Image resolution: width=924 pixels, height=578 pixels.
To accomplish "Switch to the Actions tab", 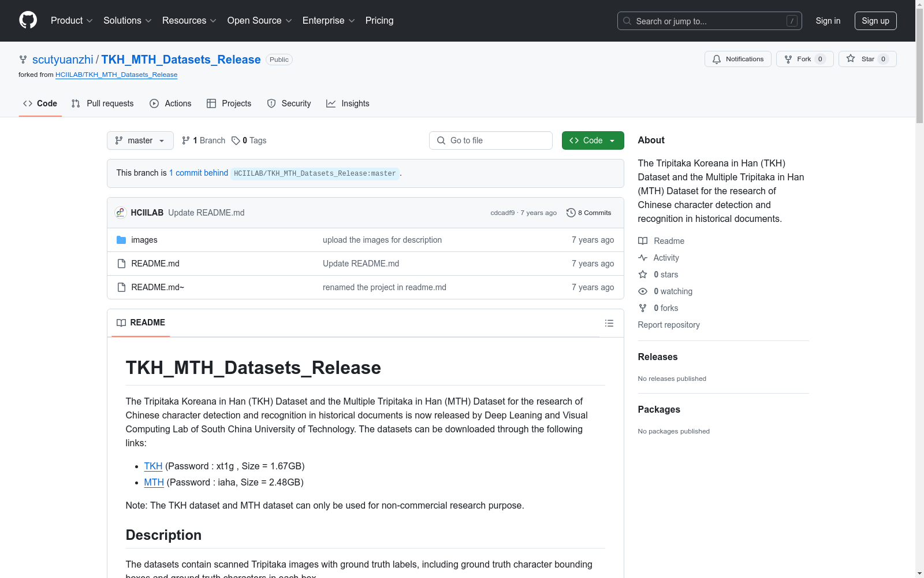I will [170, 103].
